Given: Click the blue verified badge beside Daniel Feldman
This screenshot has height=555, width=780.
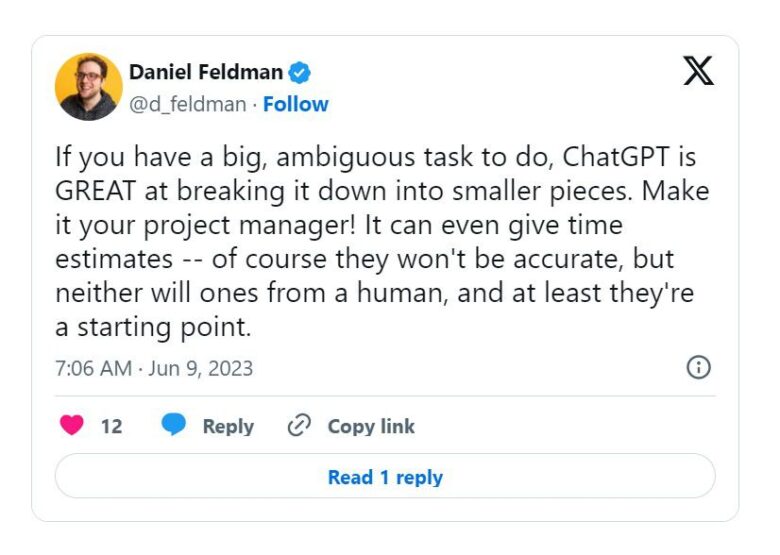Looking at the screenshot, I should (299, 72).
